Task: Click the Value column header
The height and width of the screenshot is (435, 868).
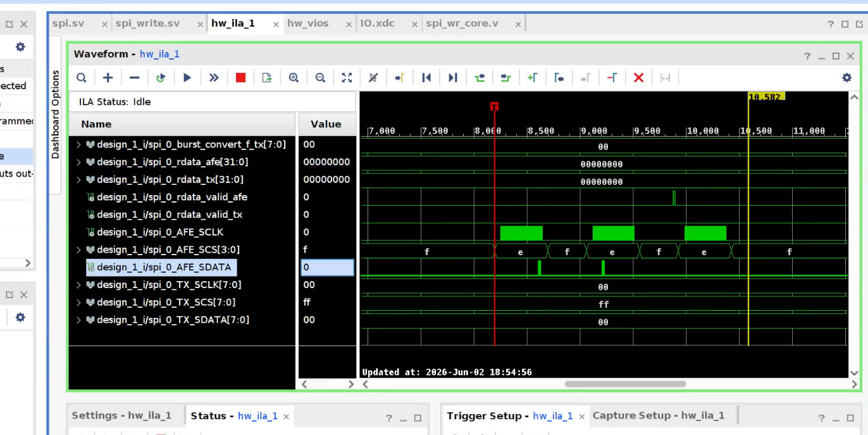Action: pos(326,124)
